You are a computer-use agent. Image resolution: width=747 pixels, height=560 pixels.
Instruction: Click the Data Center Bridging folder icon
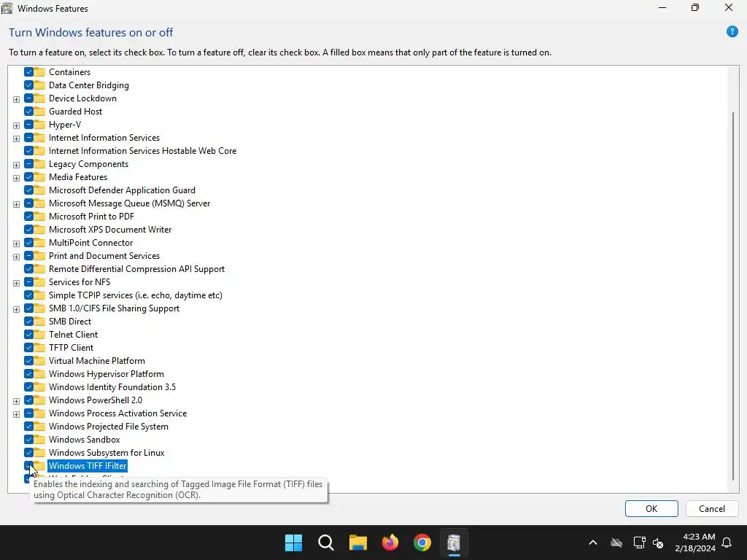[x=39, y=85]
